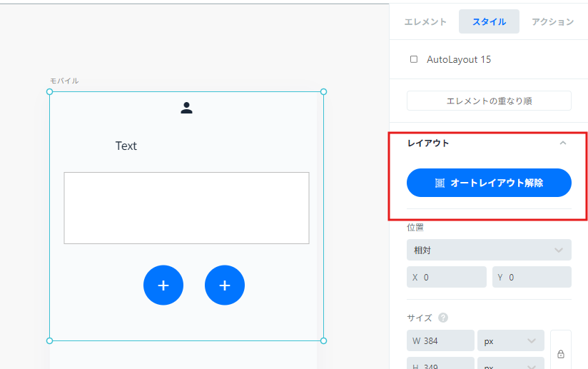Click the オートレイアウト解除 button
This screenshot has height=369, width=588.
[489, 183]
